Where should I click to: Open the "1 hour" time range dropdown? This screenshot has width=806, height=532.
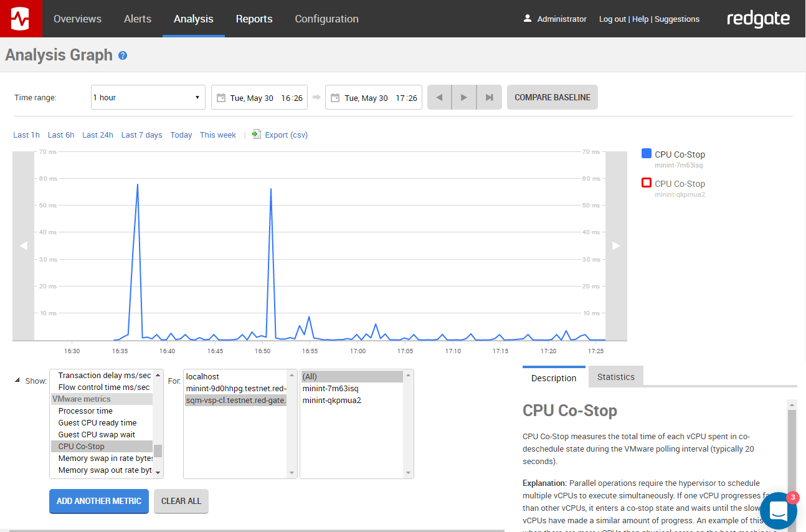[x=148, y=97]
